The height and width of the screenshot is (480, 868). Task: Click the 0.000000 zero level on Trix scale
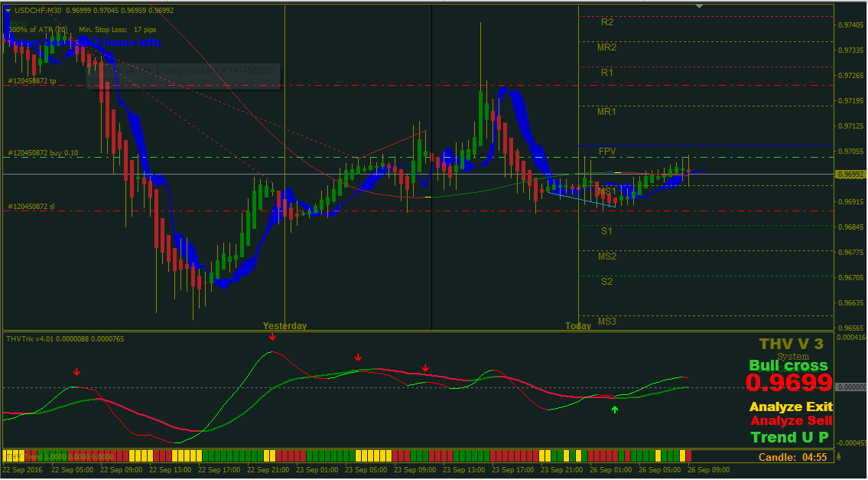[x=851, y=387]
